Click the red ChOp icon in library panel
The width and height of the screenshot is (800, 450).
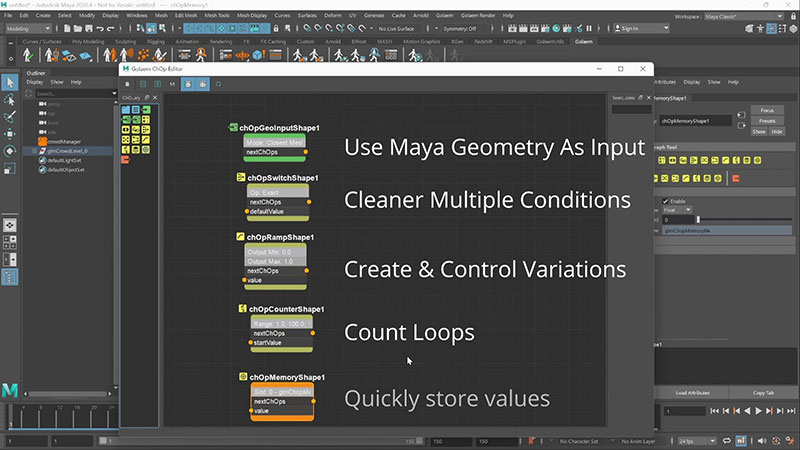(x=125, y=160)
